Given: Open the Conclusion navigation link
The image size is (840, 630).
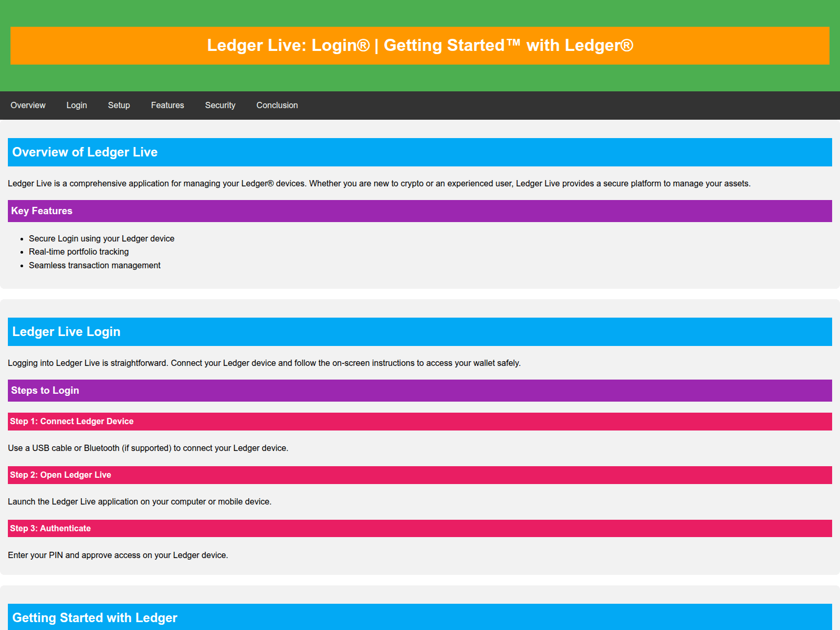Looking at the screenshot, I should pyautogui.click(x=277, y=106).
